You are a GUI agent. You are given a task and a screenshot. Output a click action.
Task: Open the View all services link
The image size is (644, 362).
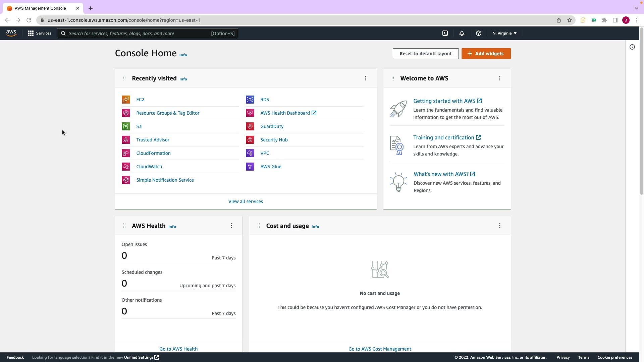(246, 201)
